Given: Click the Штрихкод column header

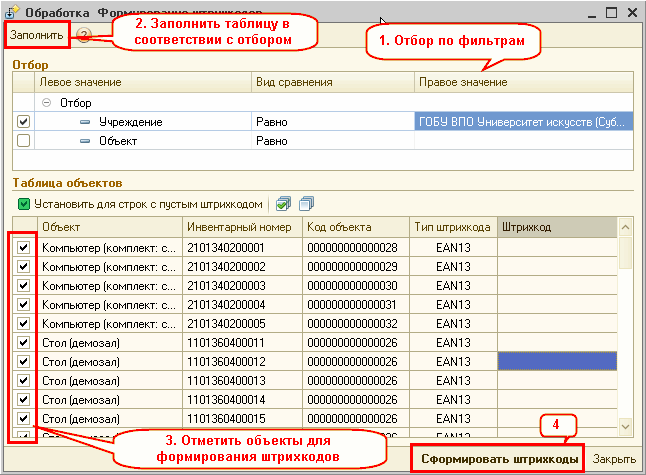Looking at the screenshot, I should 557,227.
